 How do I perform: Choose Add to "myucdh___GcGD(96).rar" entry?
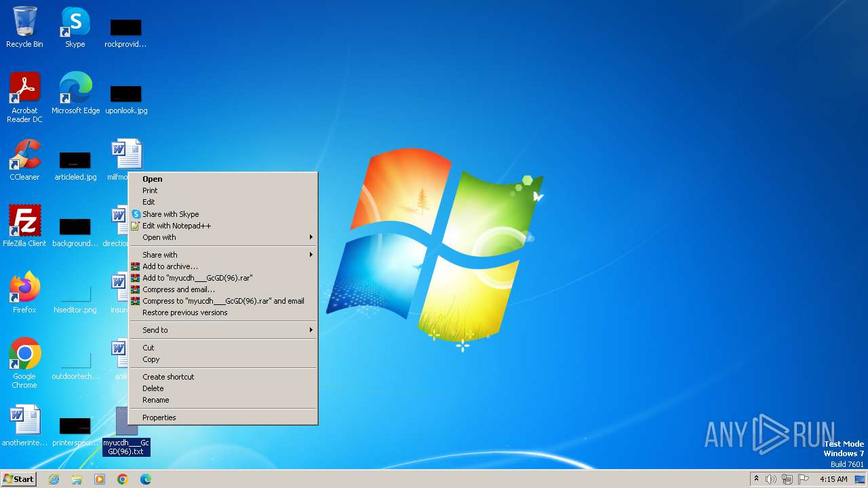click(x=223, y=278)
